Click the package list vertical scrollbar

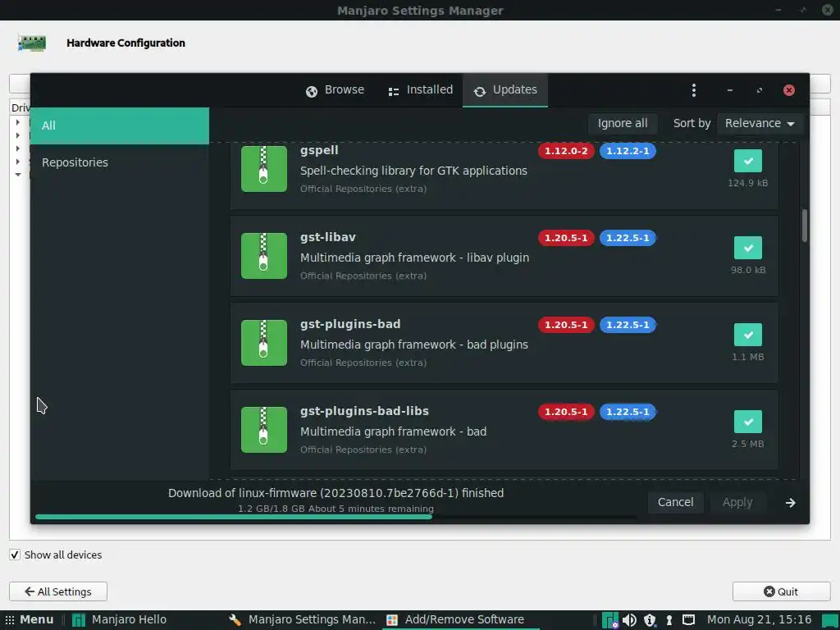click(x=805, y=226)
